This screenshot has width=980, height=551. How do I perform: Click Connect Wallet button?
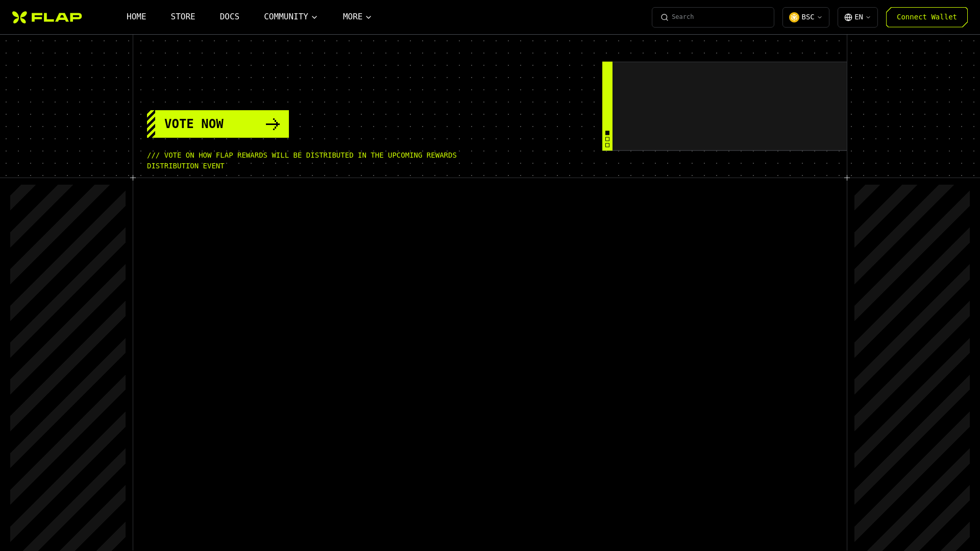[x=926, y=17]
